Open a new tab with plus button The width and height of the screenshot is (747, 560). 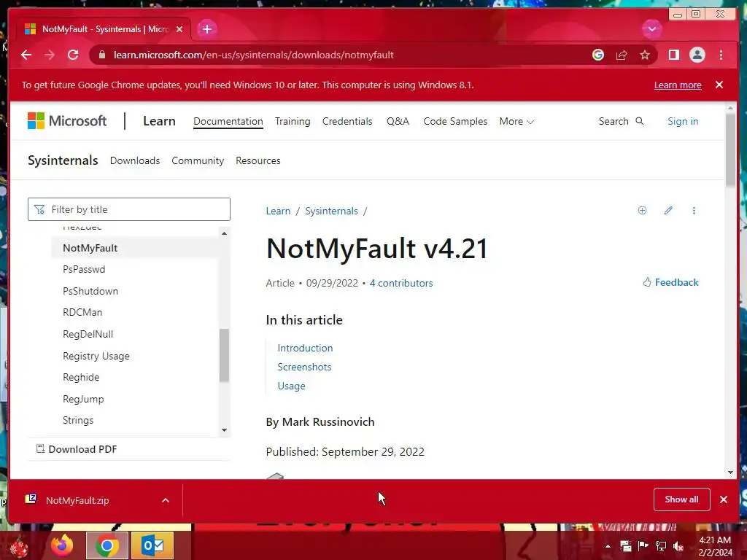coord(206,29)
